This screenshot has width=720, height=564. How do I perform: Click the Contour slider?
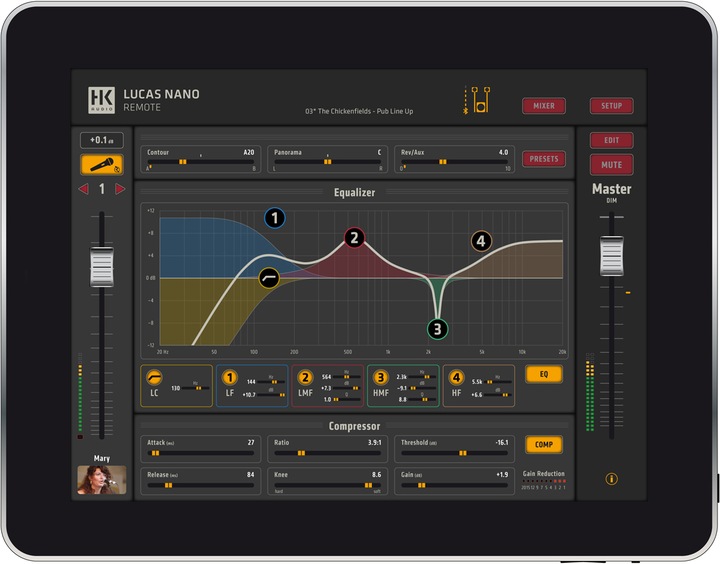[x=201, y=162]
